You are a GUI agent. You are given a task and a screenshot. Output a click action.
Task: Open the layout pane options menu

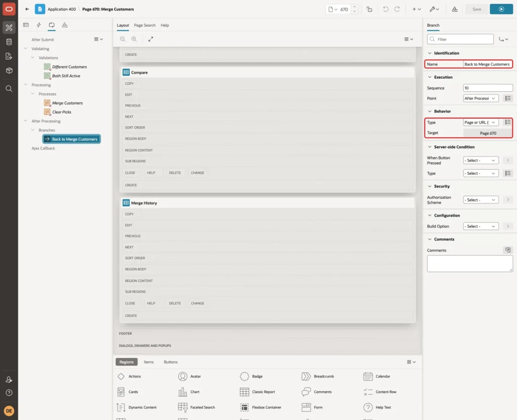[x=408, y=39]
